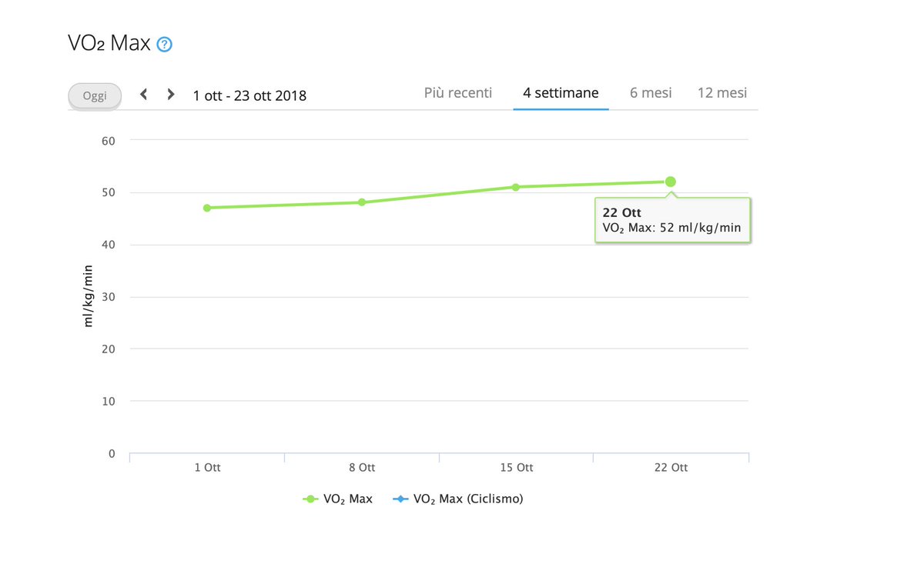
Task: Click the date range 1 ott - 23 ott 2018
Action: pos(249,95)
